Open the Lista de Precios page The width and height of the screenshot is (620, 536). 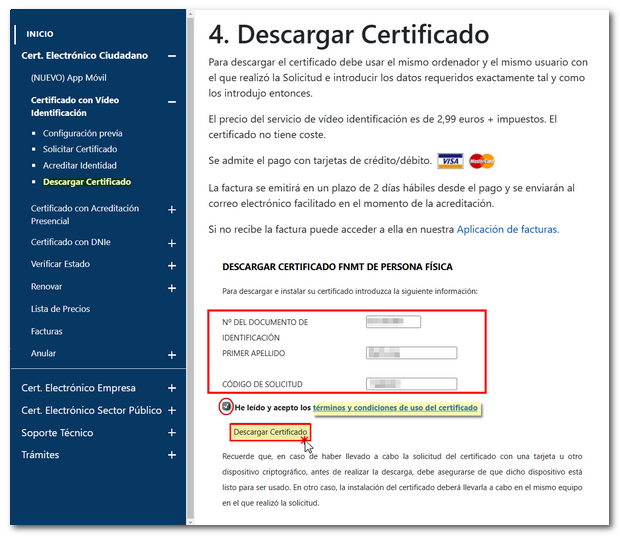[x=61, y=309]
